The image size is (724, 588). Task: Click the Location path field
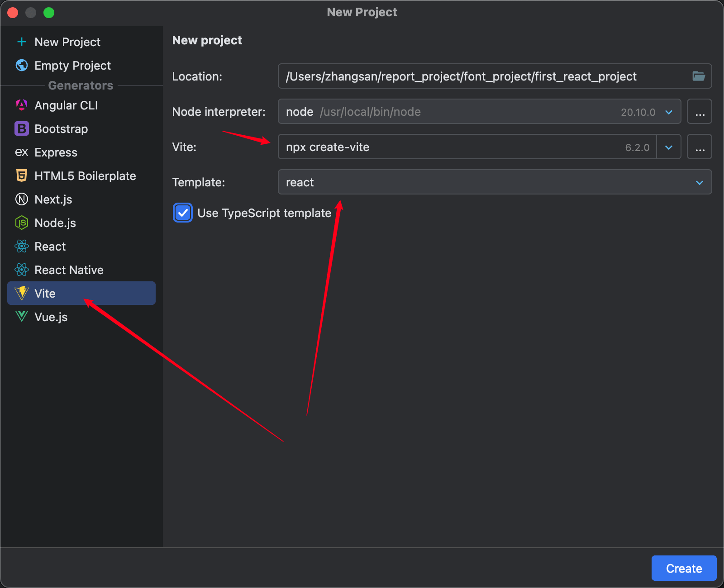495,76
